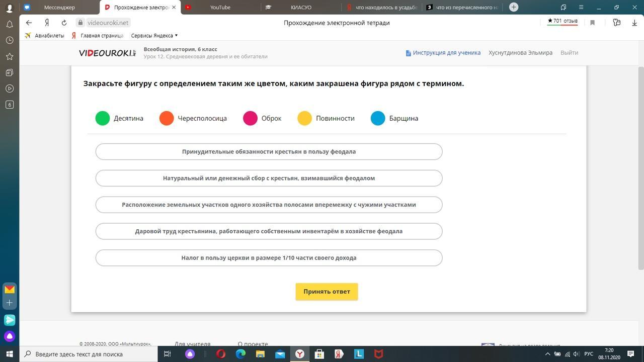Pick the green Десятина color circle
The image size is (644, 362).
point(103,118)
